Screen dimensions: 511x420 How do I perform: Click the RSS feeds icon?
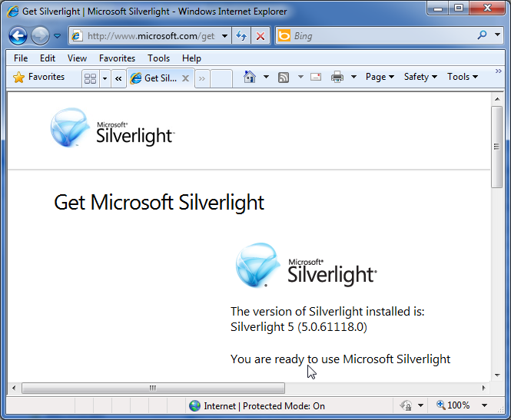(x=284, y=78)
